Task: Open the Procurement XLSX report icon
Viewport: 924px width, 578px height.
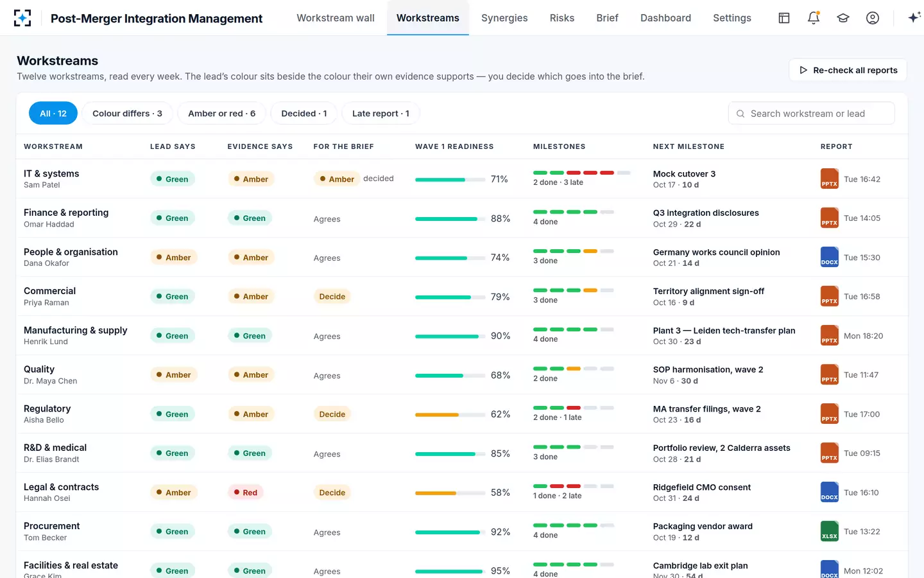Action: coord(830,531)
